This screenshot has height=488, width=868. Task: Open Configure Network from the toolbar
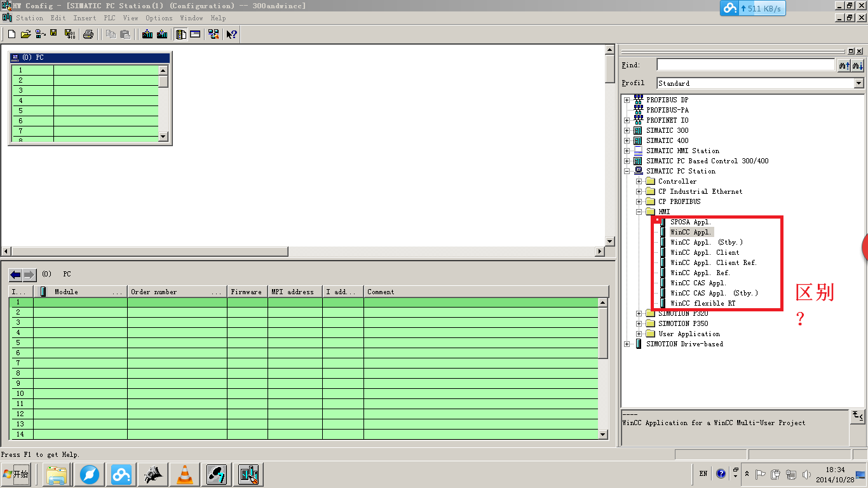tap(214, 34)
